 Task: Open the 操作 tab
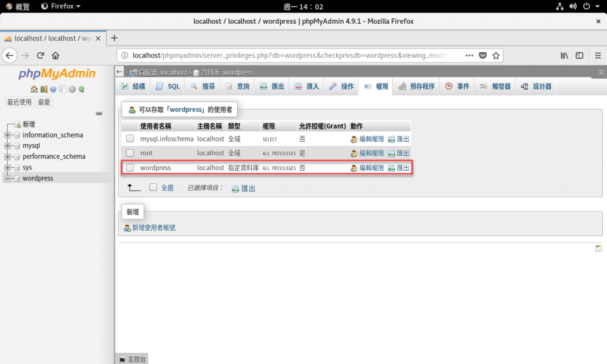pos(341,87)
